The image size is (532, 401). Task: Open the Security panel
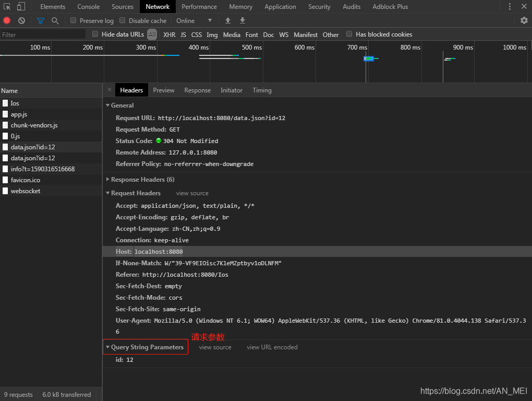coord(319,6)
